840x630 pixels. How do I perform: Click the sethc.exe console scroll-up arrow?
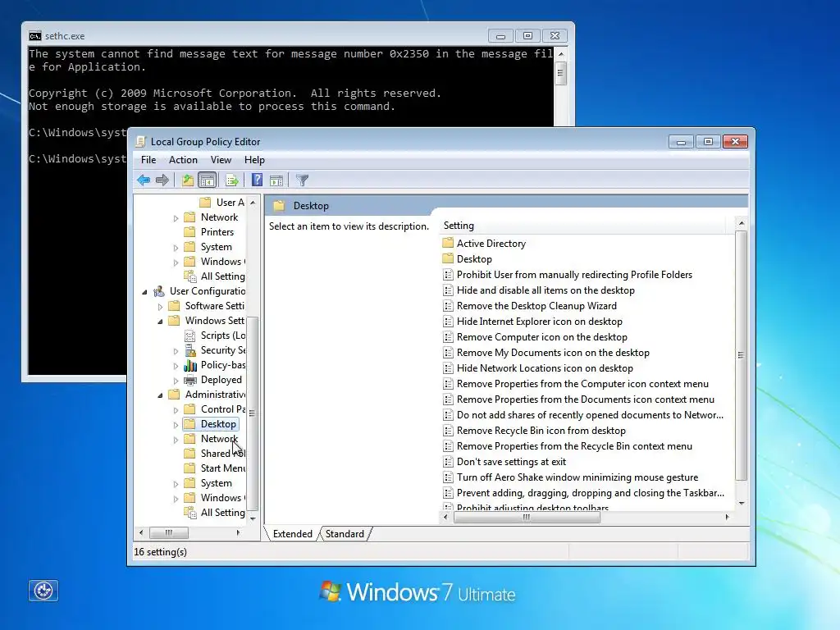[561, 54]
